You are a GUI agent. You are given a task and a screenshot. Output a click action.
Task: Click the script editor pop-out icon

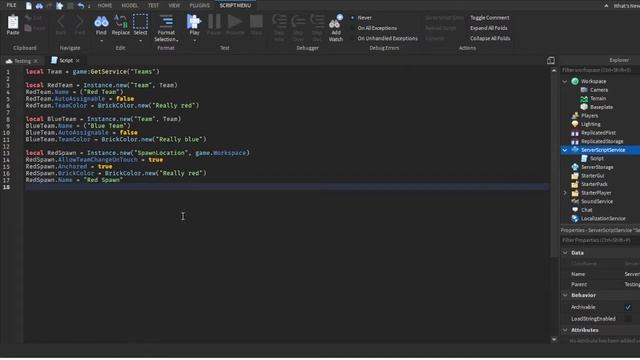click(551, 60)
